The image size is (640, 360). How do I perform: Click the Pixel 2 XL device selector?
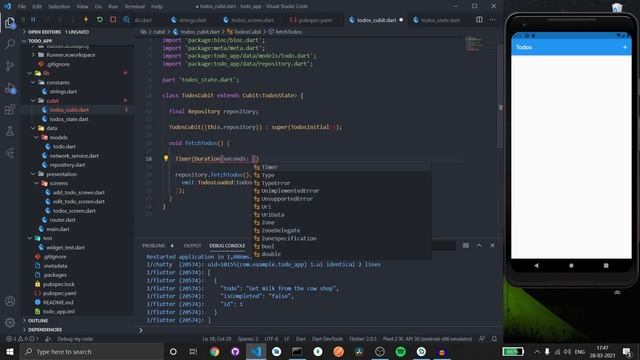tap(427, 339)
